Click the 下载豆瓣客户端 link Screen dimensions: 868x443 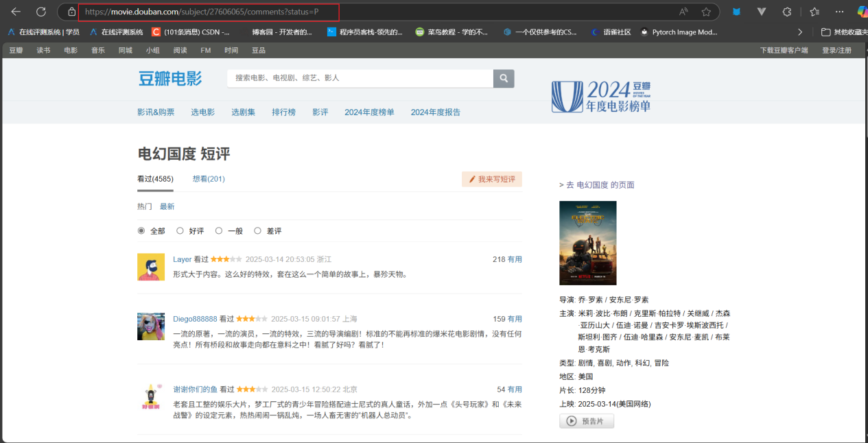[x=784, y=50]
